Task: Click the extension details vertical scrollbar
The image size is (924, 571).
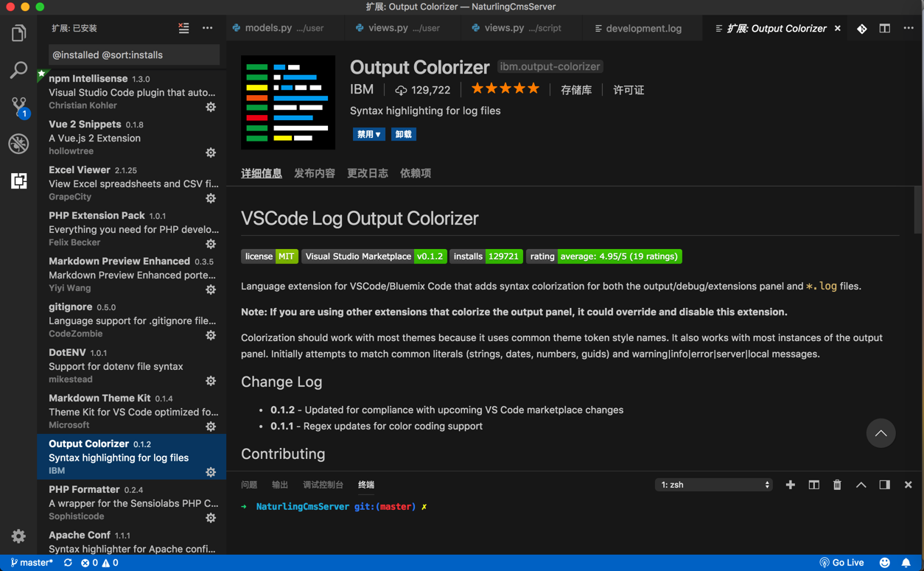Action: [917, 211]
